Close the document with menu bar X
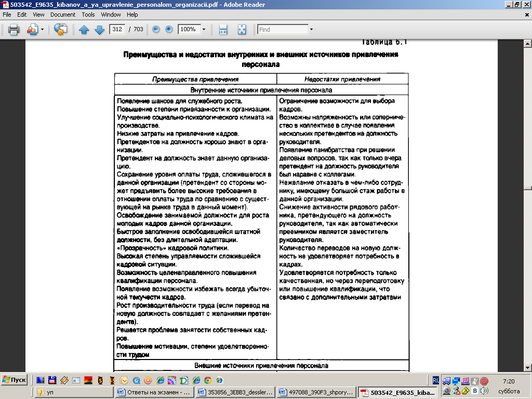Viewport: 532px width, 399px height. pos(527,15)
